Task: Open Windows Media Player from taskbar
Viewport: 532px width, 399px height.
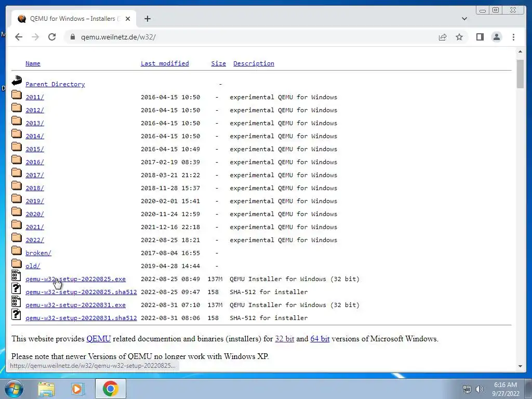Action: pyautogui.click(x=77, y=389)
